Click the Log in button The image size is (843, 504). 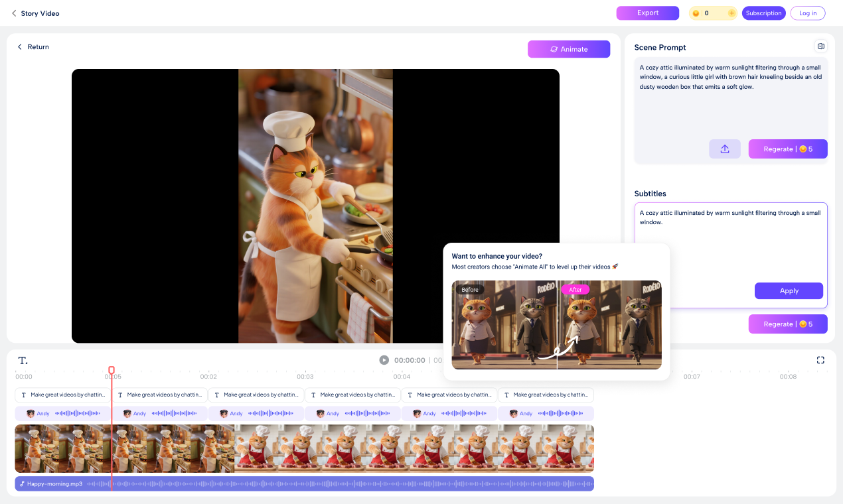point(807,13)
